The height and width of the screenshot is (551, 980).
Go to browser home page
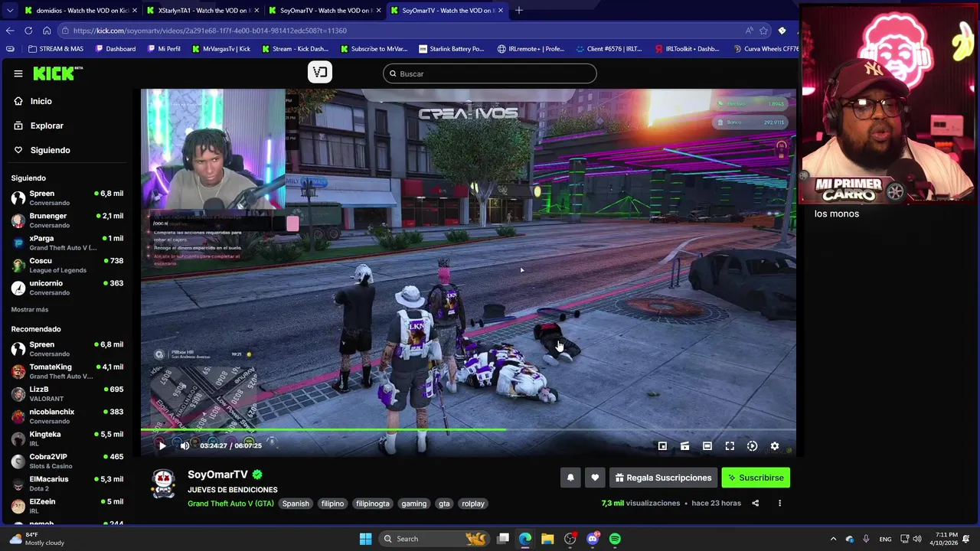coord(47,31)
